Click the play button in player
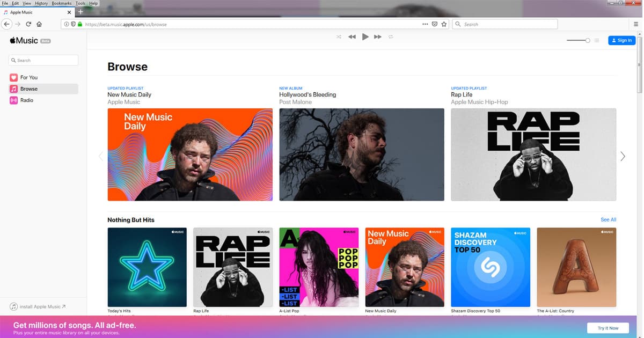 (x=365, y=37)
